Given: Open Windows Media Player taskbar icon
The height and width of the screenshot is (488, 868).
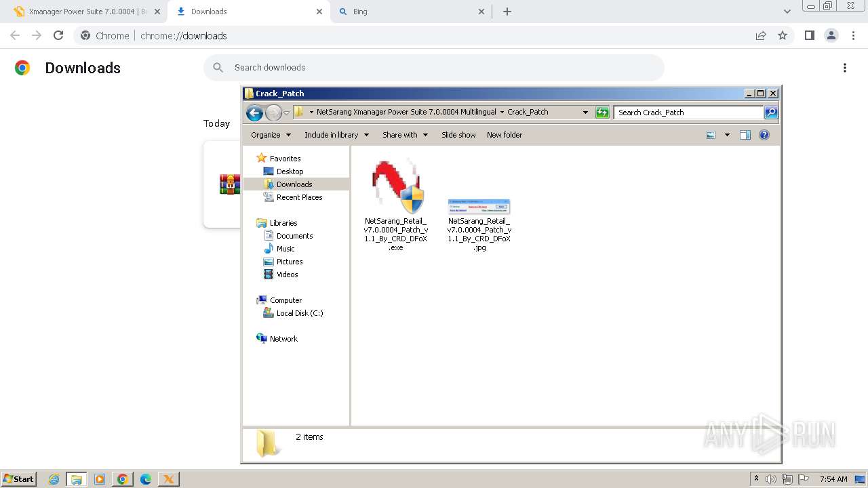Looking at the screenshot, I should tap(100, 479).
